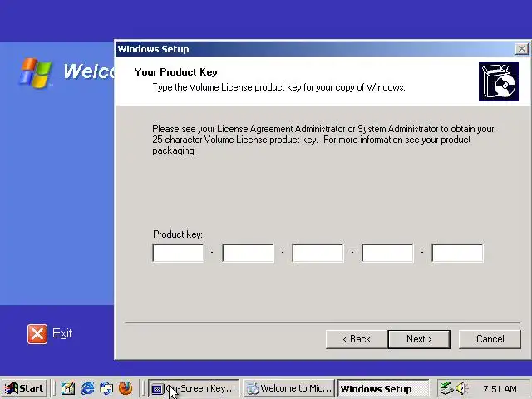The width and height of the screenshot is (532, 399).
Task: Click the setup CD box icon
Action: point(499,81)
